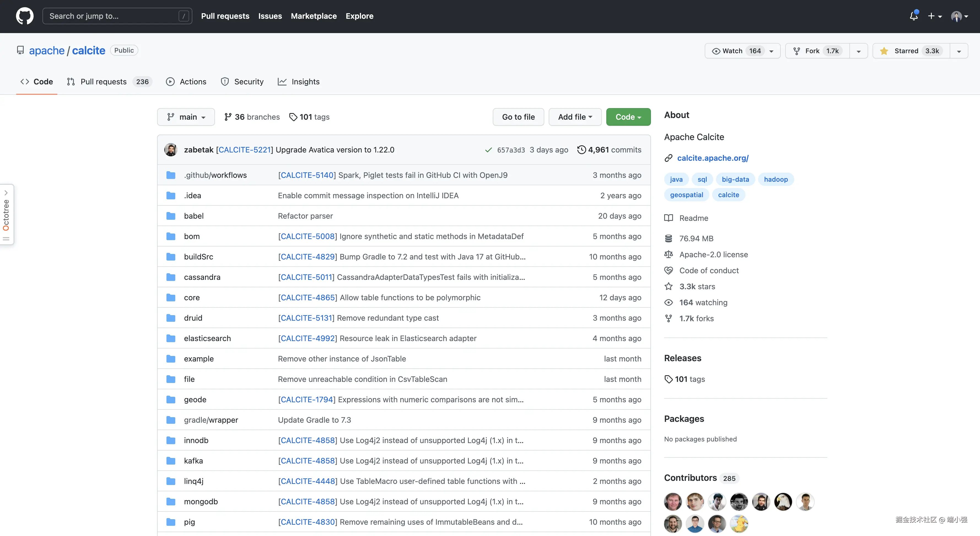The height and width of the screenshot is (536, 980).
Task: Open Code of conduct via heart icon
Action: click(x=668, y=270)
